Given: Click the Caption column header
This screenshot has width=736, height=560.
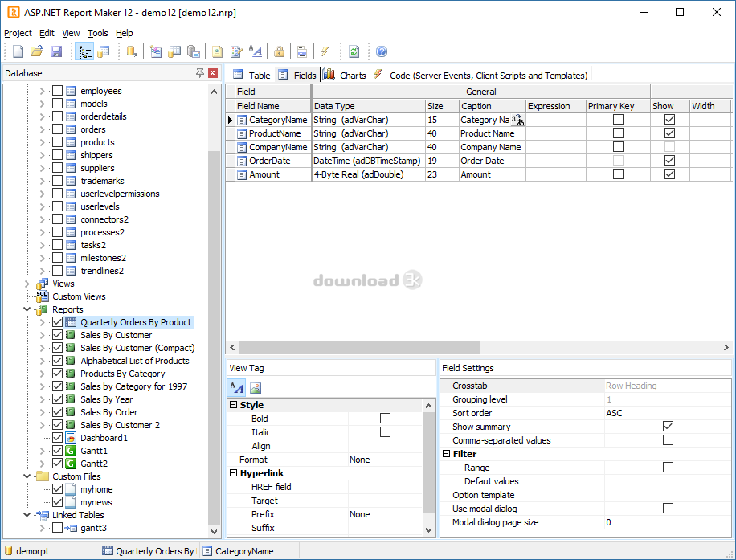Looking at the screenshot, I should (x=493, y=106).
